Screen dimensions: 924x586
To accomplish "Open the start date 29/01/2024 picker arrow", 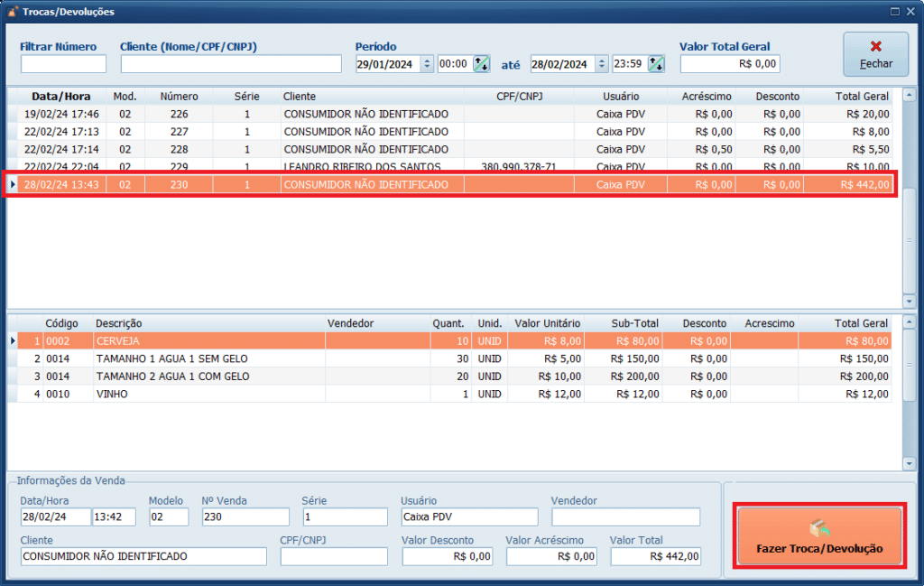I will pos(427,64).
